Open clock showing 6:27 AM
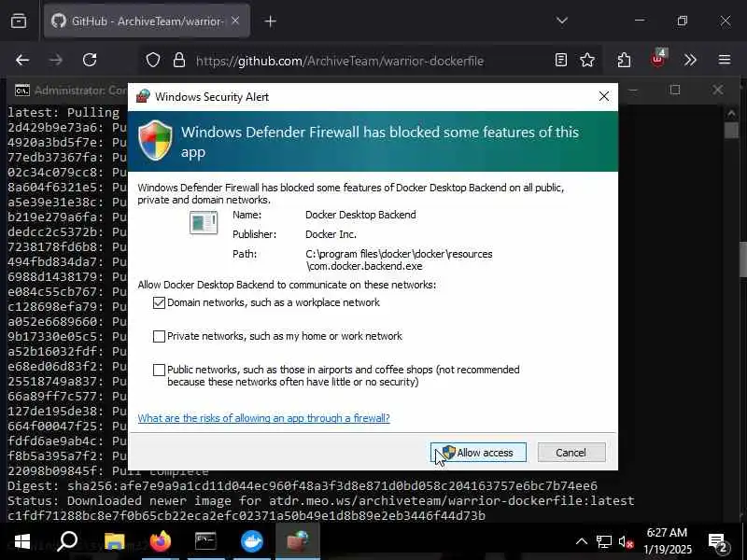This screenshot has height=560, width=747. pyautogui.click(x=668, y=541)
